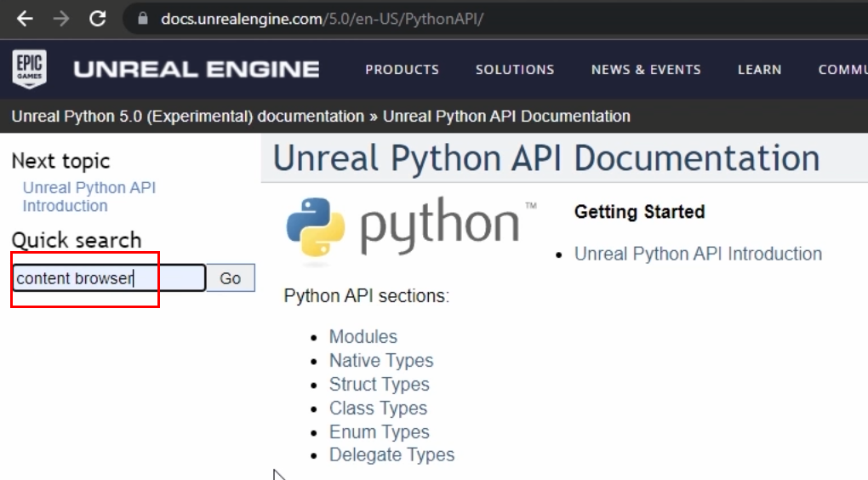
Task: Open the News & Events menu
Action: [646, 70]
